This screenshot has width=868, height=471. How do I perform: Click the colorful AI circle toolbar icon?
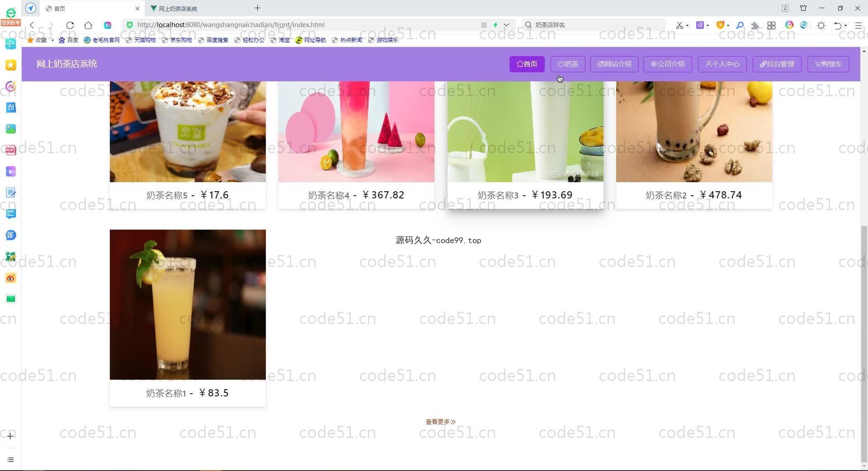coord(789,25)
